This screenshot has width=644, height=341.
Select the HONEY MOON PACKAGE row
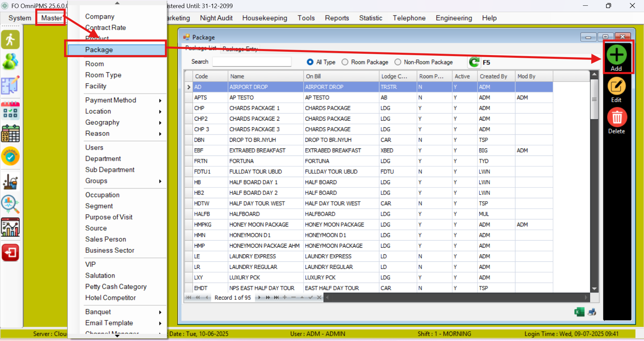[368, 224]
